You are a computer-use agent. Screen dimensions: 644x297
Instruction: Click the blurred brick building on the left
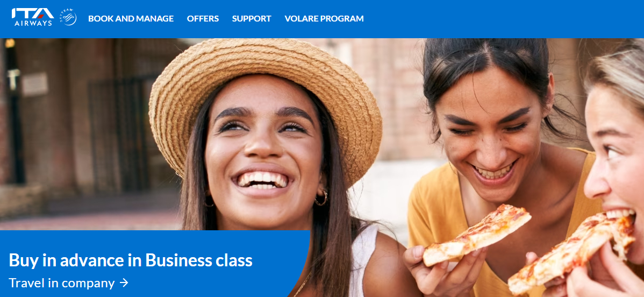(82, 123)
